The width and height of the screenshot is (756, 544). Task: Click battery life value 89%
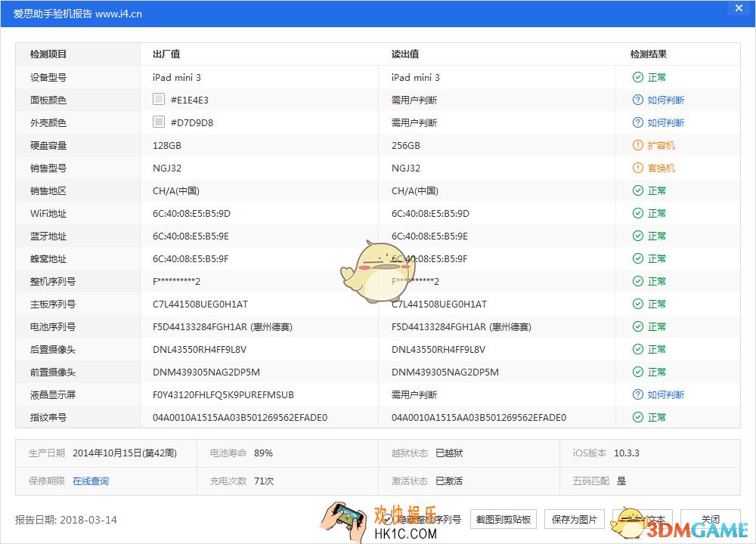263,453
